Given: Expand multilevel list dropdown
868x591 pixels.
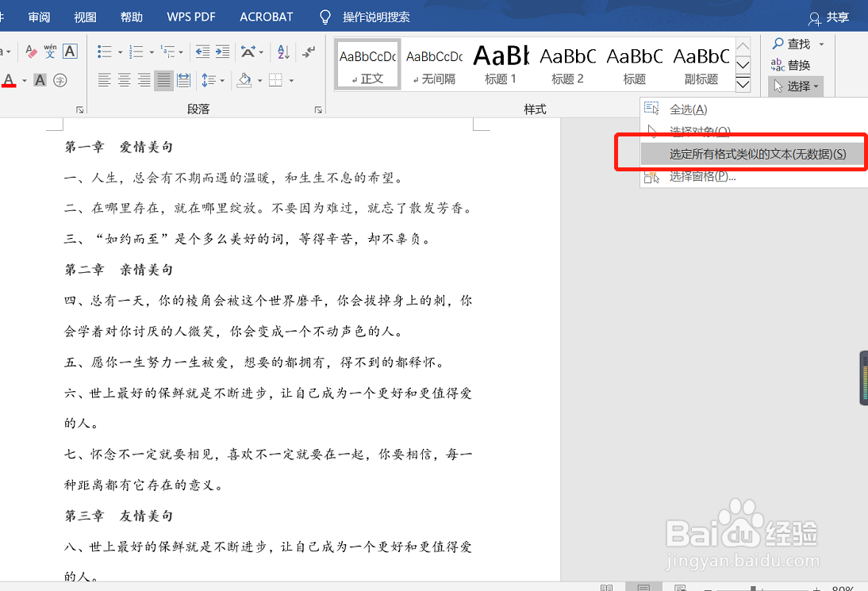Looking at the screenshot, I should [181, 52].
